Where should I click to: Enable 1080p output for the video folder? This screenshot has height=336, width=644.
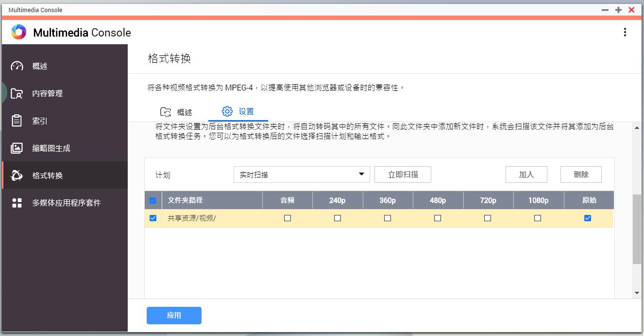click(537, 218)
